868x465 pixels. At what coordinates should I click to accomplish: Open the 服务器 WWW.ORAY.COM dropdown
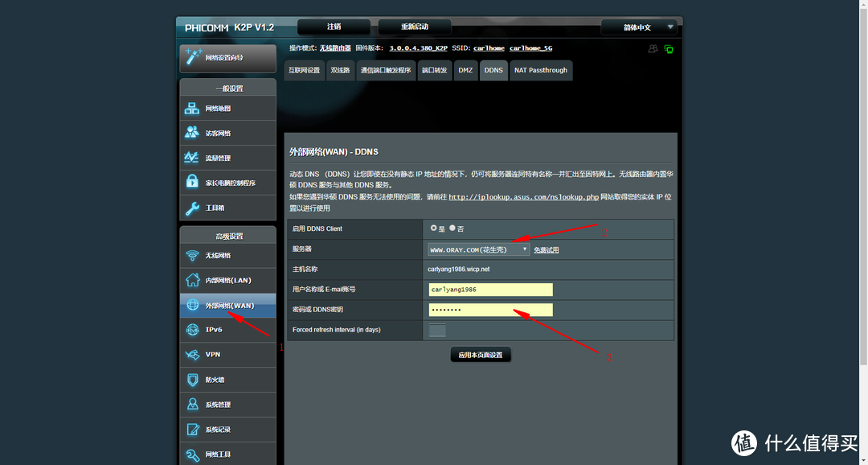[479, 249]
